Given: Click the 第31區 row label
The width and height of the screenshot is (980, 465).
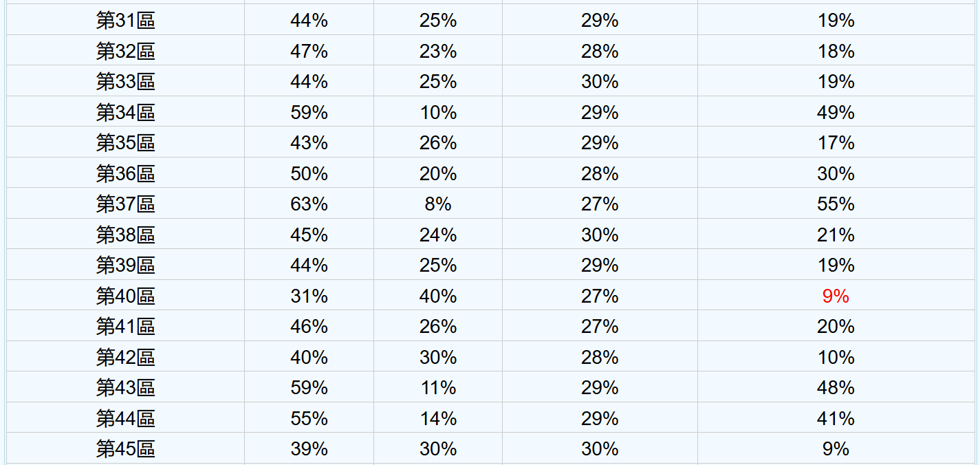Looking at the screenshot, I should pyautogui.click(x=125, y=21).
